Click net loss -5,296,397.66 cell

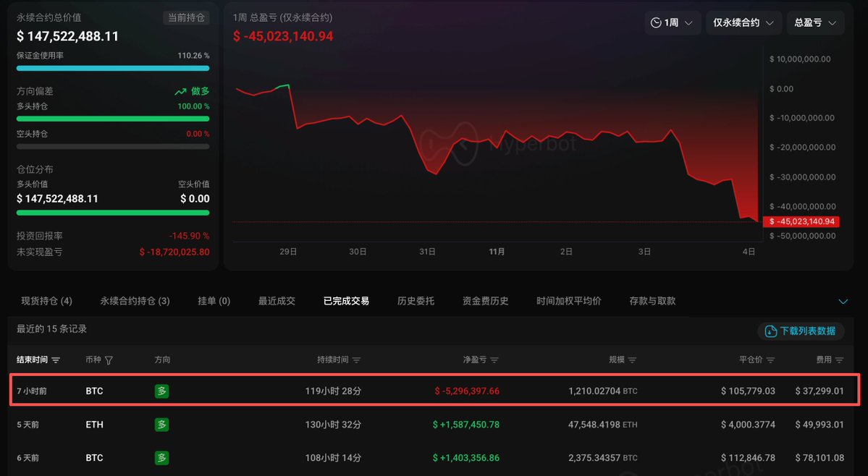pos(467,391)
